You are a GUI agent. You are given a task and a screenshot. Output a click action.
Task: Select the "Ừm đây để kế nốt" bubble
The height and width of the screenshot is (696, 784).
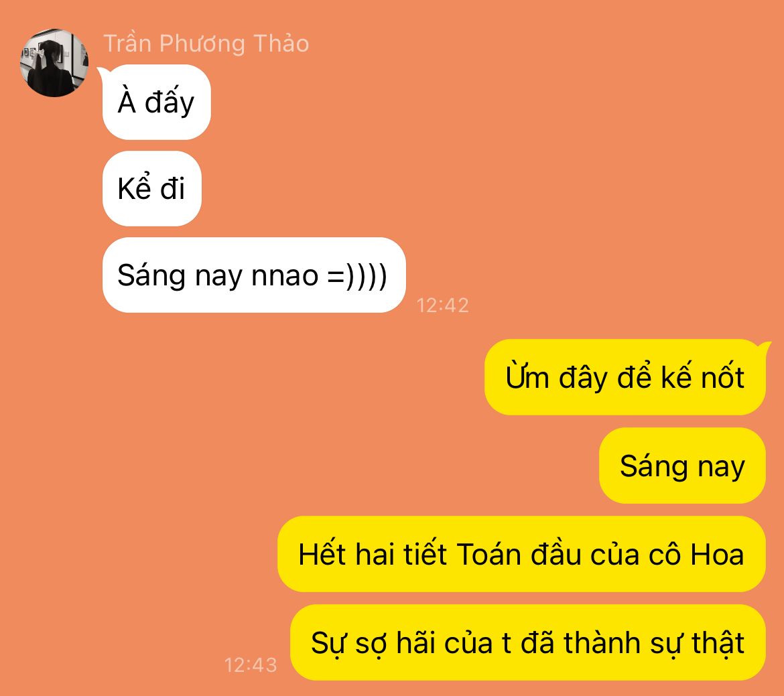pyautogui.click(x=625, y=377)
